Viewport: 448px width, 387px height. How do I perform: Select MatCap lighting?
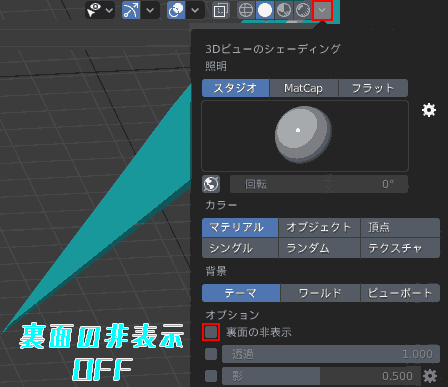304,88
